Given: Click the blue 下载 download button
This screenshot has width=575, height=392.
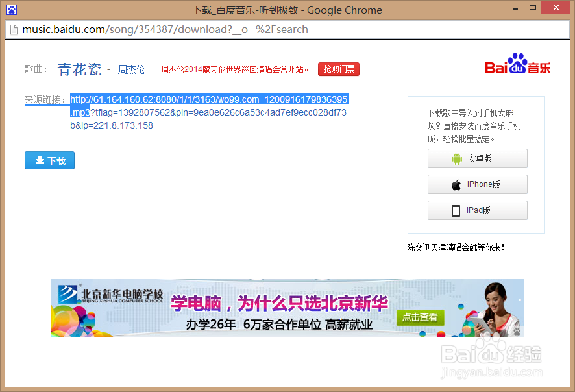Looking at the screenshot, I should coord(49,160).
